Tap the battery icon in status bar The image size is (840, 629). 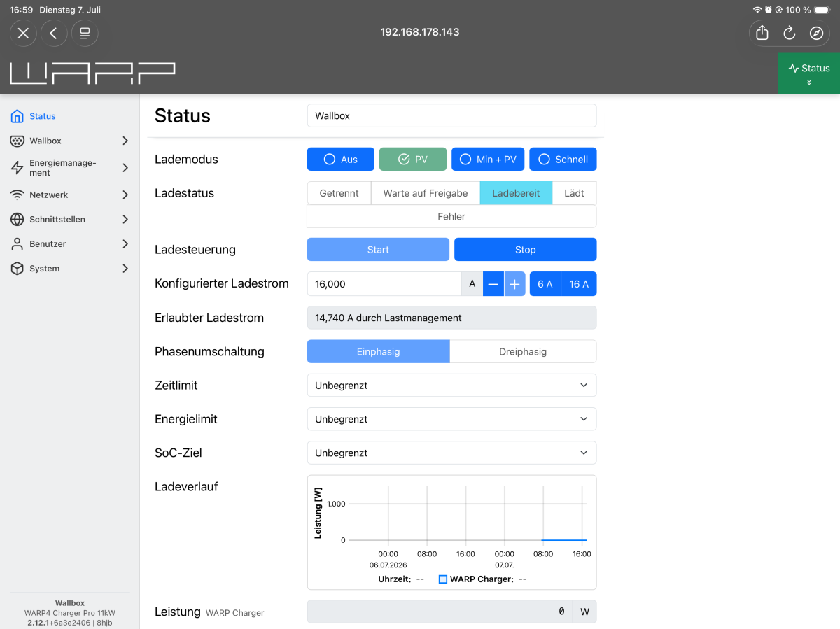click(822, 10)
